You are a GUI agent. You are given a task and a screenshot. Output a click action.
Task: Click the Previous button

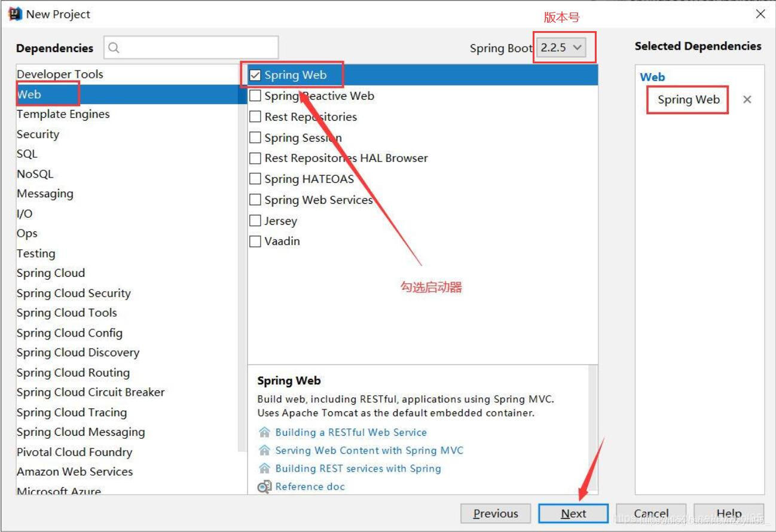click(496, 513)
